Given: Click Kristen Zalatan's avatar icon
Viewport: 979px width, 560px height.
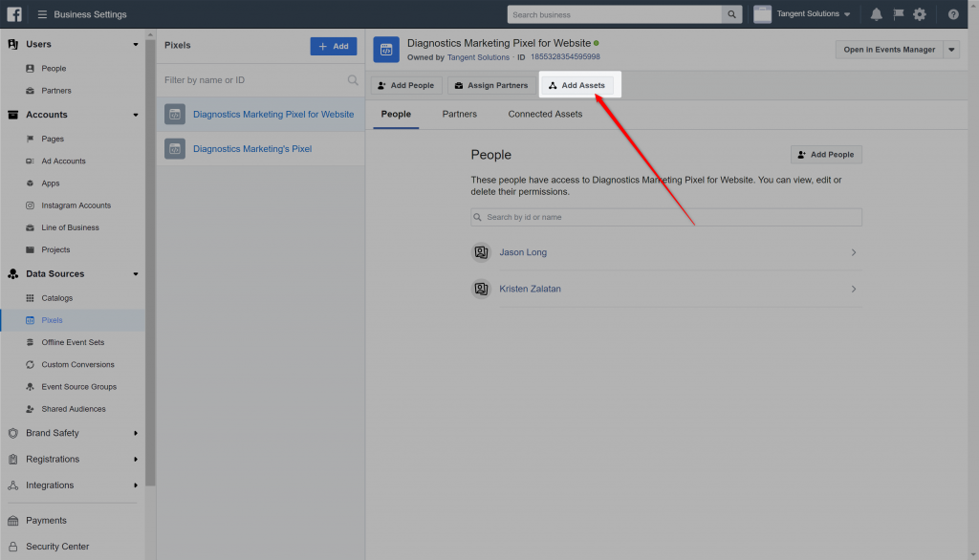Looking at the screenshot, I should pyautogui.click(x=482, y=289).
